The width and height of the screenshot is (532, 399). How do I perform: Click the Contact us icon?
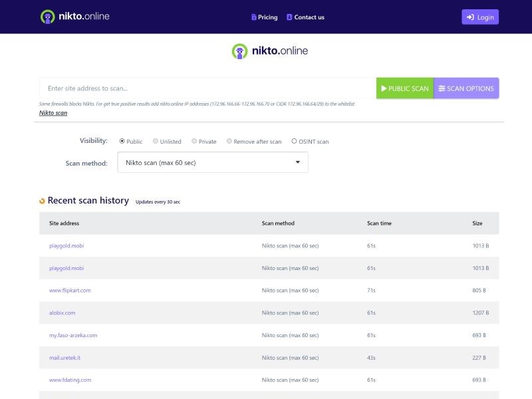(x=289, y=17)
